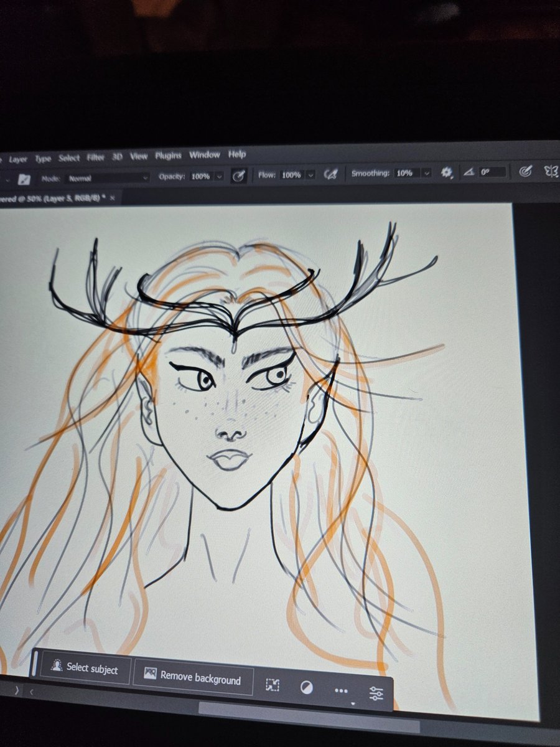
Task: Open the Help menu
Action: [237, 154]
